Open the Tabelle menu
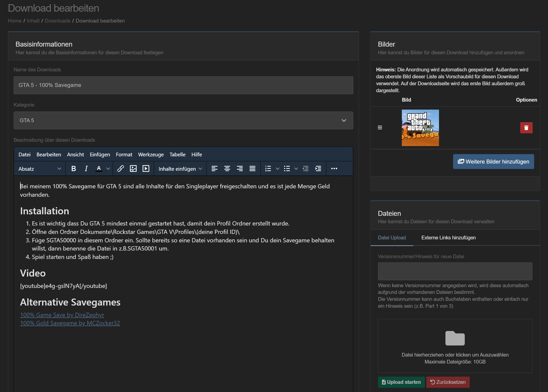548x392 pixels. tap(178, 154)
